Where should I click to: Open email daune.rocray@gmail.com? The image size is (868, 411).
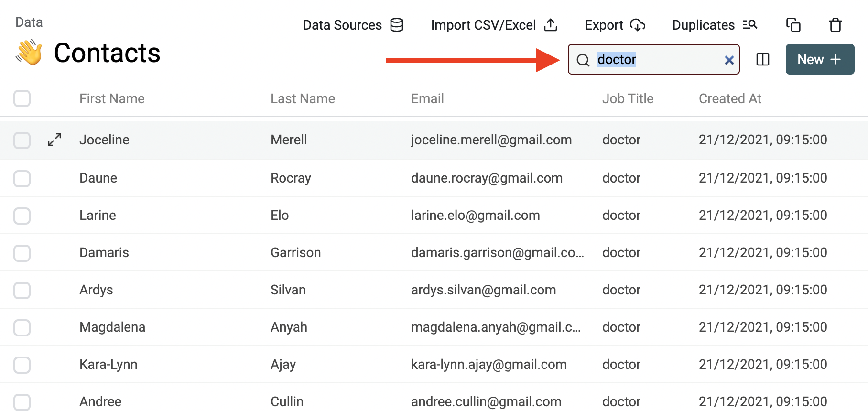point(487,178)
